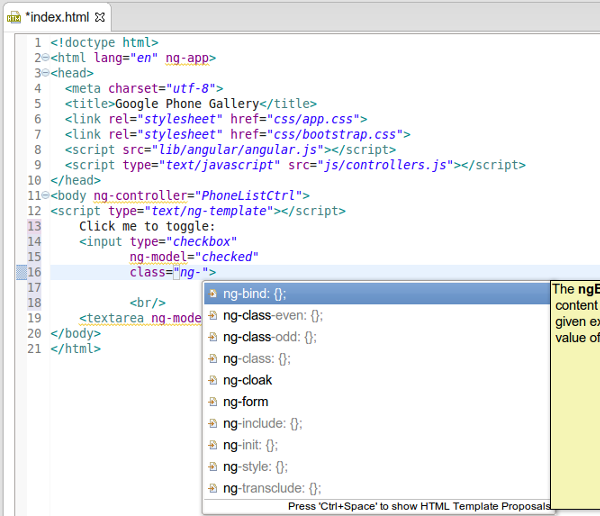Choose the ng-class-odd completion proposal
This screenshot has width=600, height=516.
(x=377, y=337)
